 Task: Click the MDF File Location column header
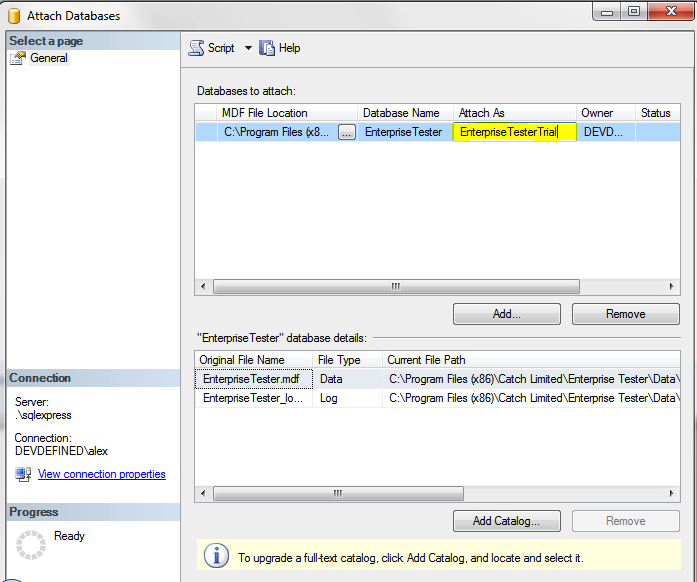click(x=265, y=113)
